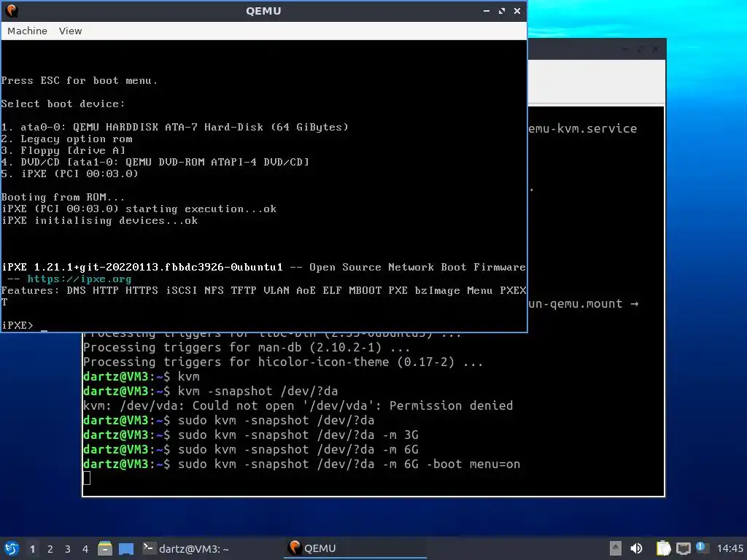Open the clipboard manager tray icon

pyautogui.click(x=663, y=548)
